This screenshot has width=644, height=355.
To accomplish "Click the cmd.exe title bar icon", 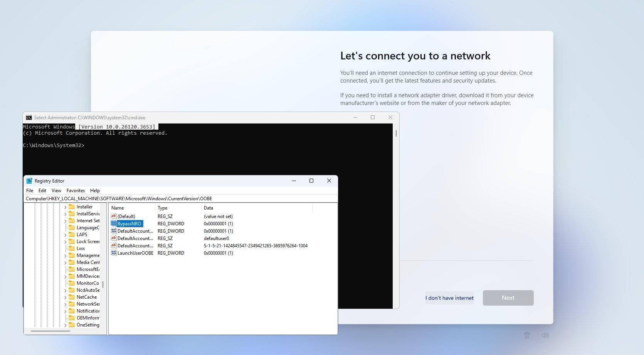I will pos(29,117).
